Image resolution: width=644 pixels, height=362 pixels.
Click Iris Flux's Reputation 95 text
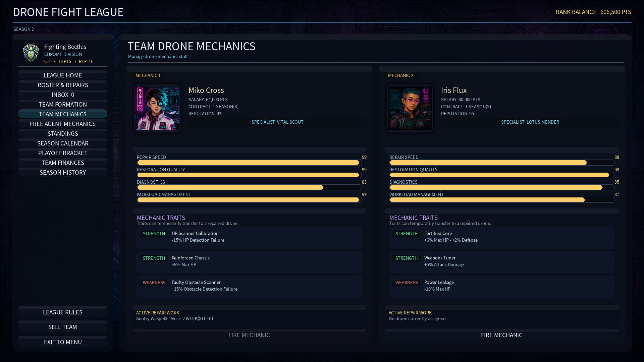point(458,114)
